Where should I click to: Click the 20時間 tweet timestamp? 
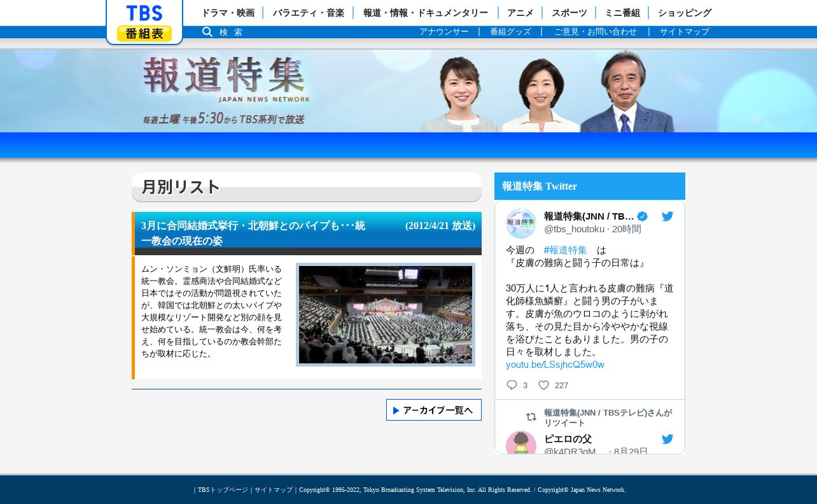[x=627, y=229]
